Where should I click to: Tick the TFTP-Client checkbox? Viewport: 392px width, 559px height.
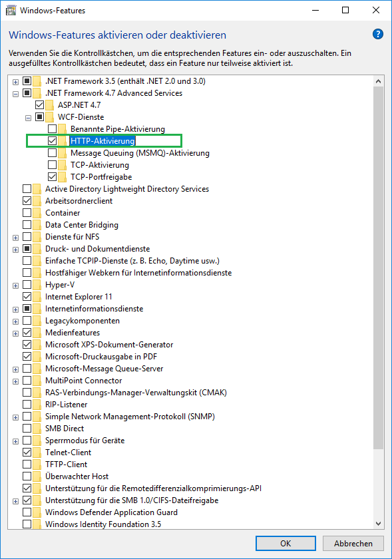coord(27,465)
